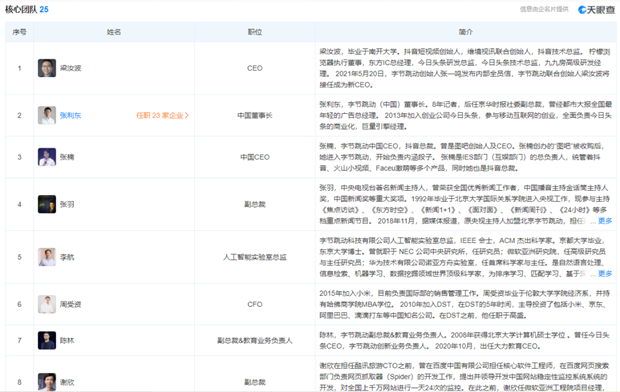Click 信息由企业名片提供 text
Image resolution: width=620 pixels, height=392 pixels.
point(544,9)
